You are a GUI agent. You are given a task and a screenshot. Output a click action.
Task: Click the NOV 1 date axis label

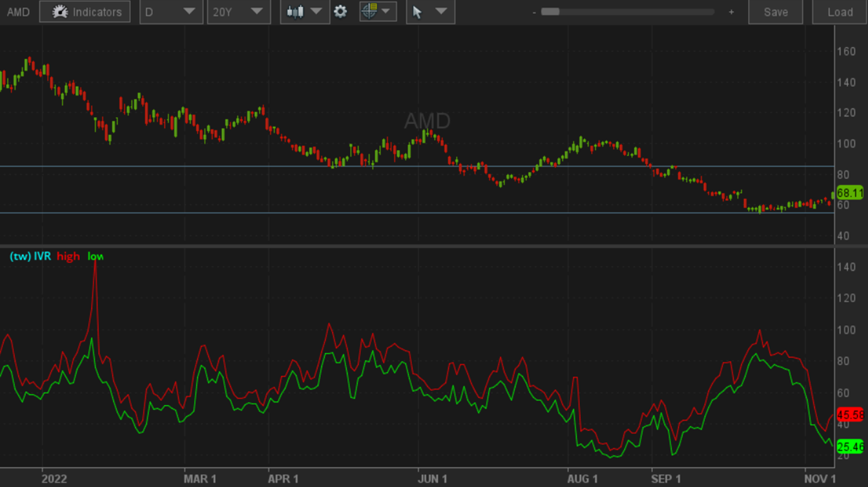coord(820,479)
